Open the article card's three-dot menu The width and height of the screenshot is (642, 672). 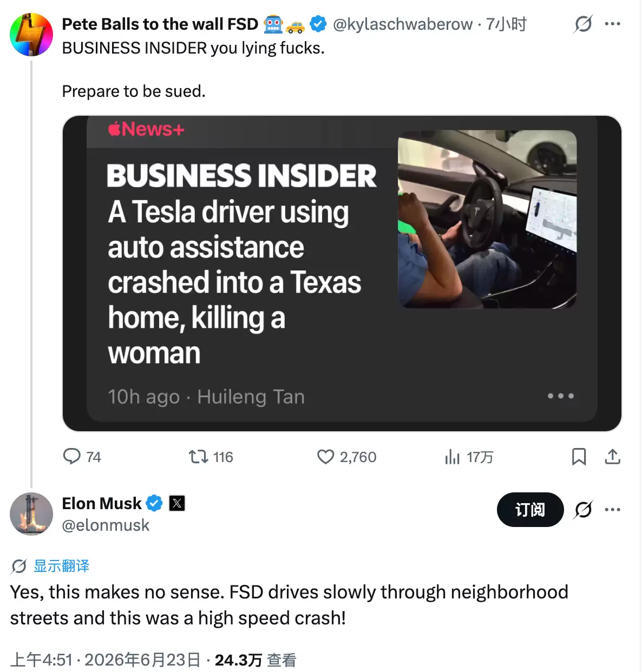click(x=560, y=396)
